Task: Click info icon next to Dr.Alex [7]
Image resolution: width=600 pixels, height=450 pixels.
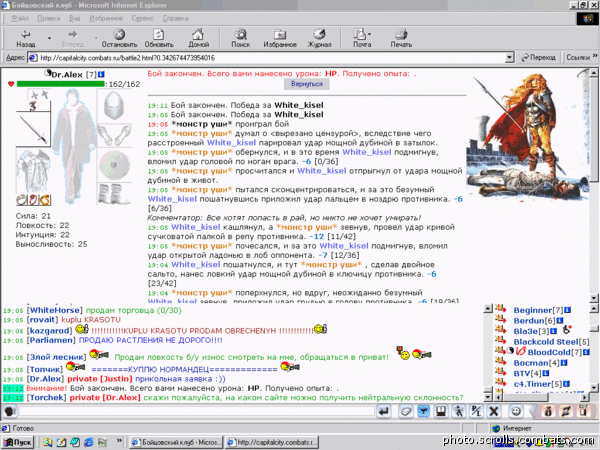Action: point(101,74)
